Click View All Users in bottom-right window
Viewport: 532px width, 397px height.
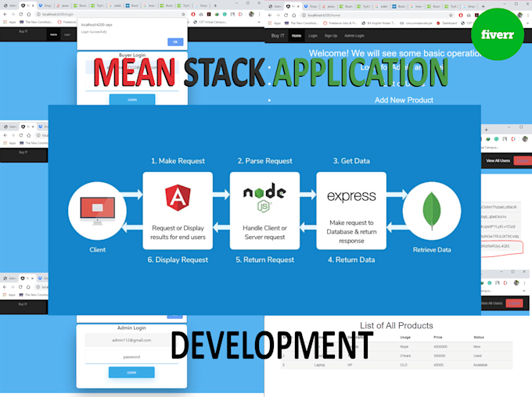[x=491, y=303]
